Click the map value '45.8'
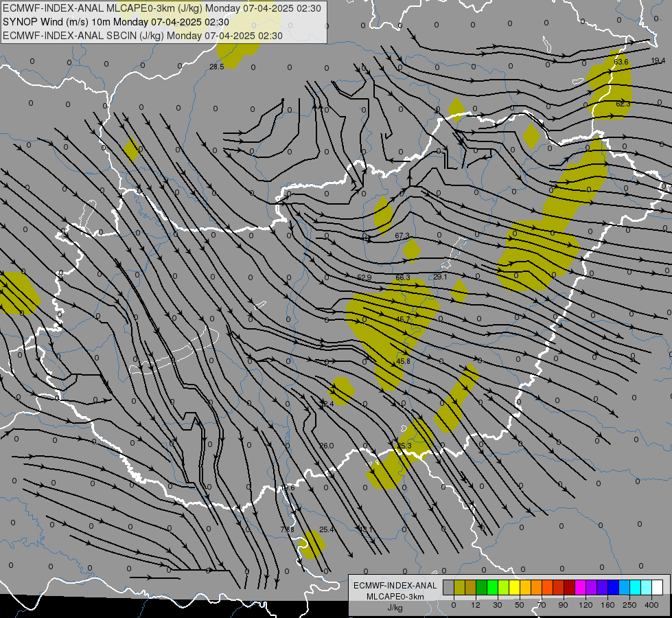Viewport: 672px width, 618px height. (x=403, y=361)
